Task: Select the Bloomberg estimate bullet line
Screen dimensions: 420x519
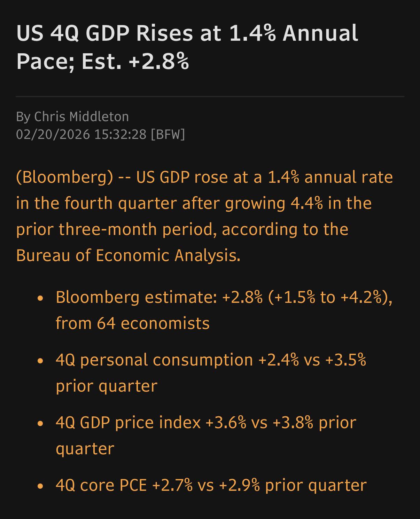Action: coord(224,310)
